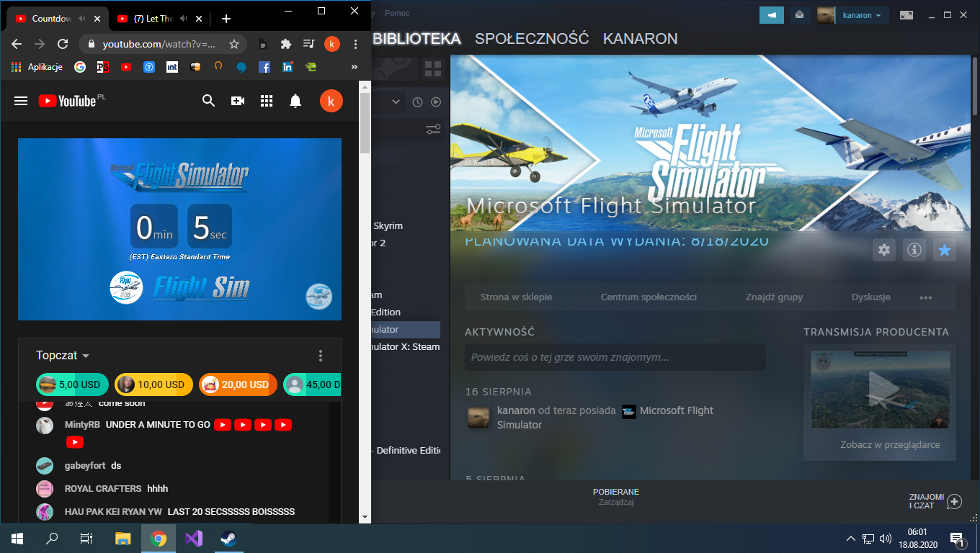Open Chrome extensions puzzle icon
Viewport: 980px width, 553px height.
(x=286, y=44)
